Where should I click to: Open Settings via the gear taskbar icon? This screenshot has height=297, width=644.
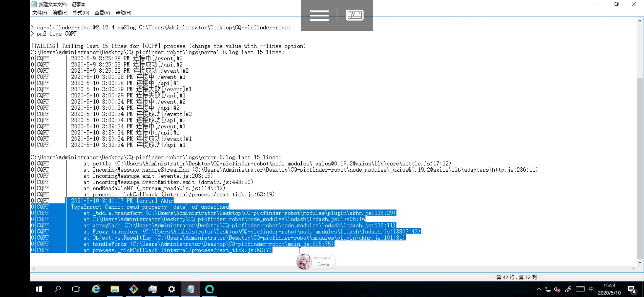tap(172, 289)
